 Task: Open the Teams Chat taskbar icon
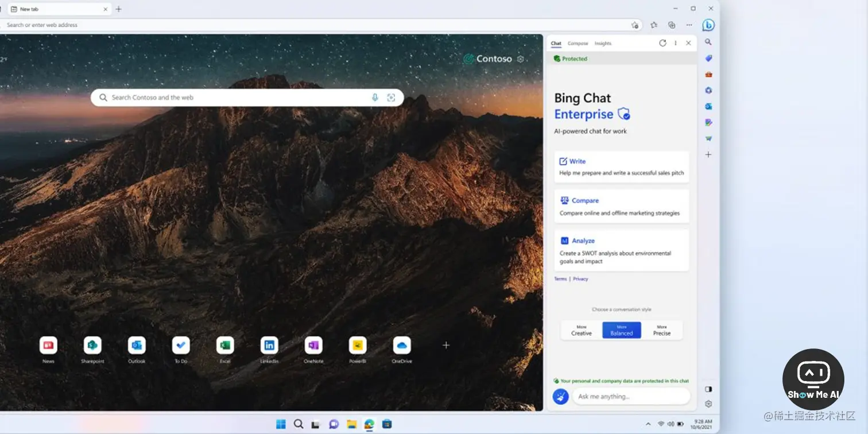(x=334, y=424)
